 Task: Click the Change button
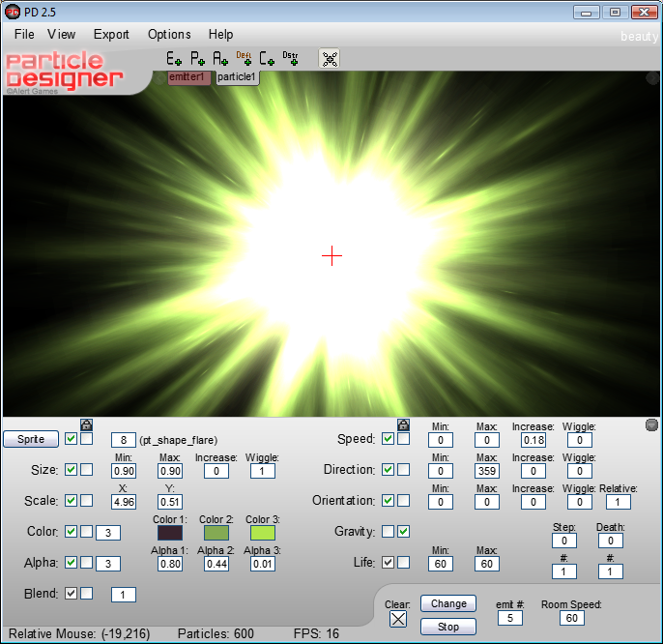pos(448,603)
